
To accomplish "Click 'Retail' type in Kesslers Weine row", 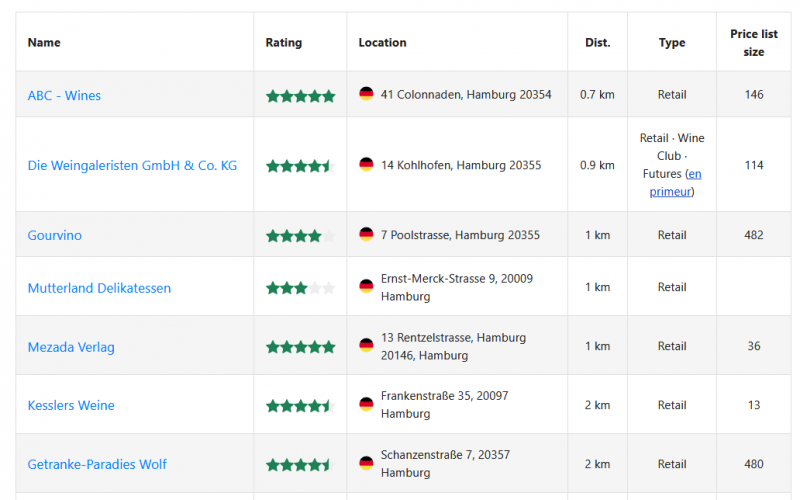I will coord(672,405).
